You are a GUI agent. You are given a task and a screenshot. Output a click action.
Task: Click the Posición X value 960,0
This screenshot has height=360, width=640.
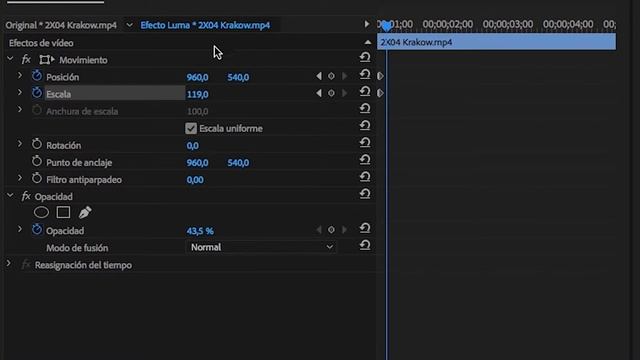tap(198, 77)
